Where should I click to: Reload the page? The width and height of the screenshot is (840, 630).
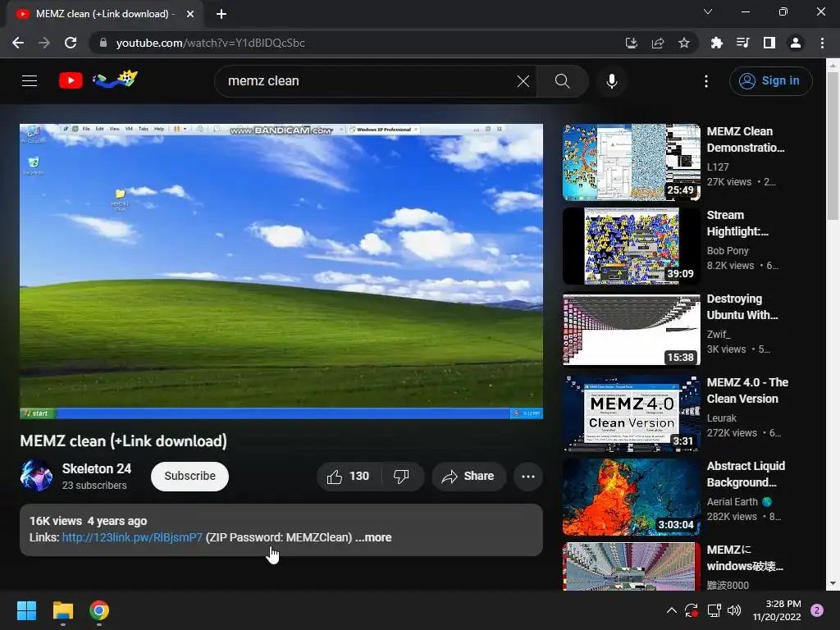(x=71, y=43)
